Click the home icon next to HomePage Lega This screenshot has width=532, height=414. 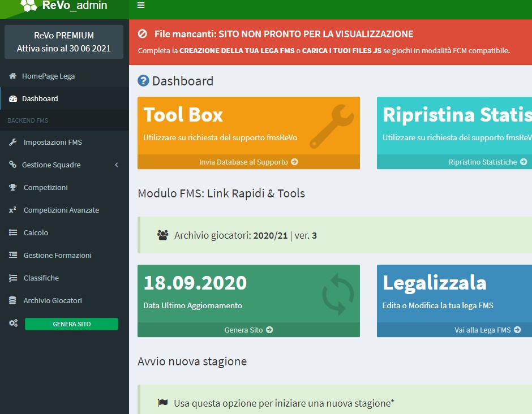click(12, 76)
